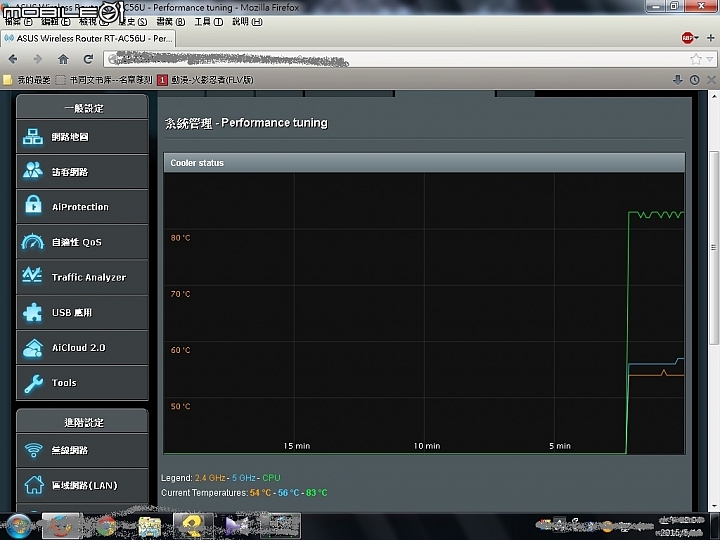The image size is (720, 540).
Task: Click the 80 °C axis label
Action: coord(180,238)
